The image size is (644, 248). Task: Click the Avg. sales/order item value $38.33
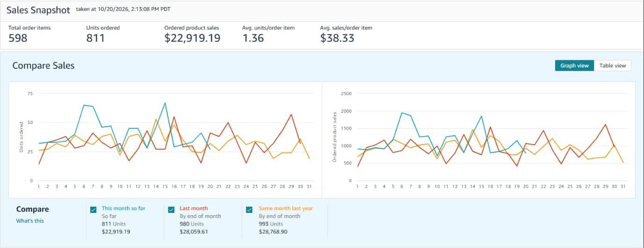tap(337, 38)
